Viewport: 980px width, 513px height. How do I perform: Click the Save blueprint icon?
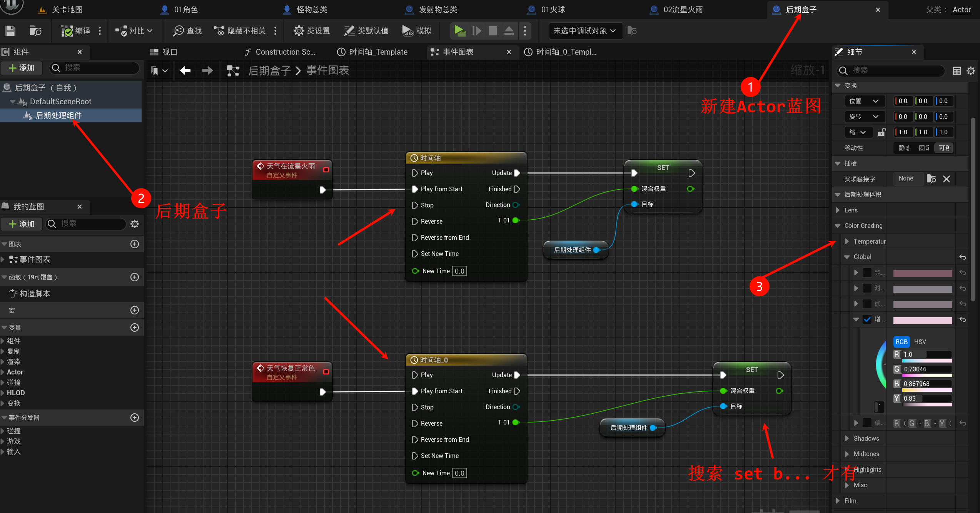point(10,31)
